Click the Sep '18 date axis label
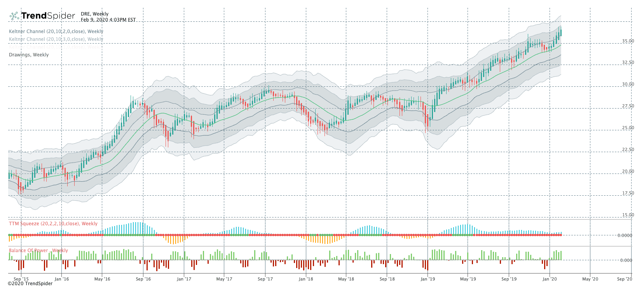Image resolution: width=644 pixels, height=291 pixels. (x=387, y=279)
